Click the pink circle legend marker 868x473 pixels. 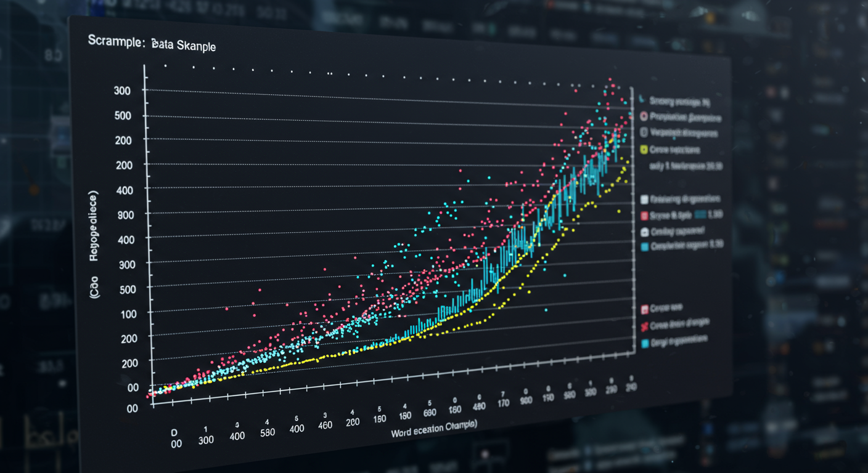[643, 116]
